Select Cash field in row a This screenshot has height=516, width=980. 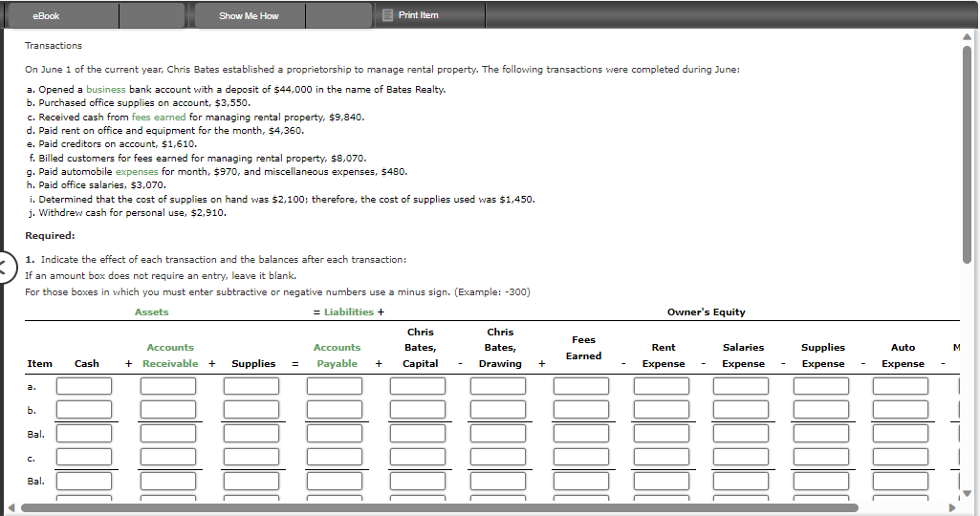pyautogui.click(x=84, y=386)
